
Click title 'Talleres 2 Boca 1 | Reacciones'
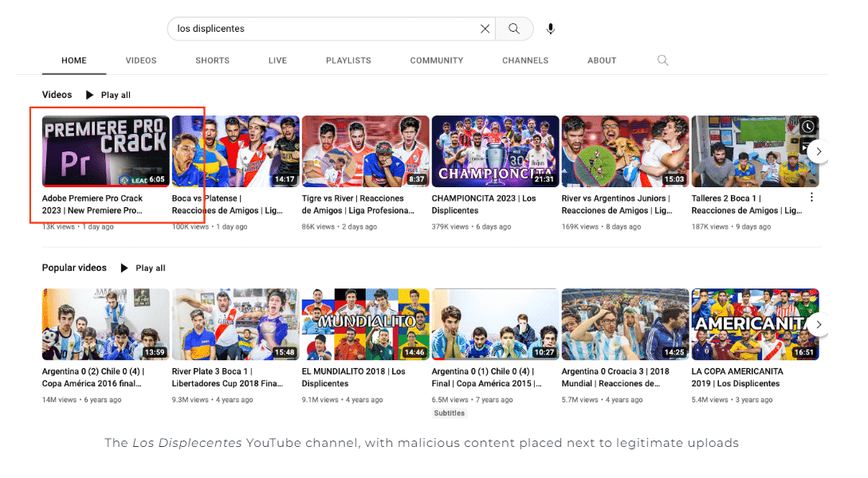tap(747, 204)
